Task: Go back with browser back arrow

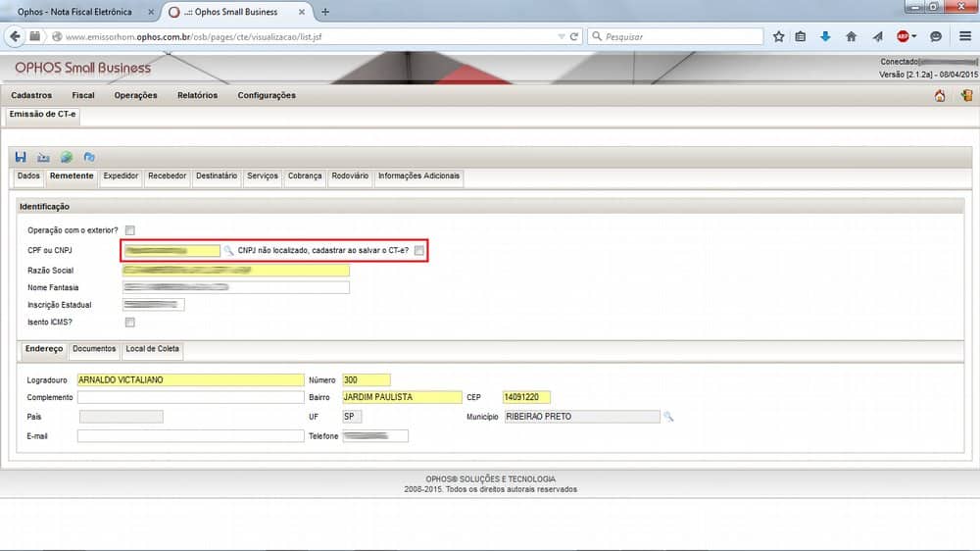Action: pyautogui.click(x=15, y=37)
